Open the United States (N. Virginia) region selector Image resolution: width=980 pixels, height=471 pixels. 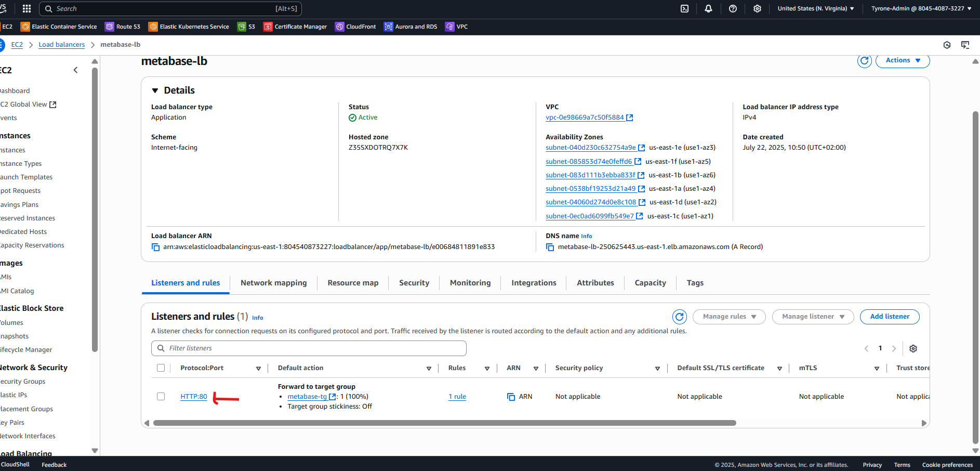click(x=815, y=8)
